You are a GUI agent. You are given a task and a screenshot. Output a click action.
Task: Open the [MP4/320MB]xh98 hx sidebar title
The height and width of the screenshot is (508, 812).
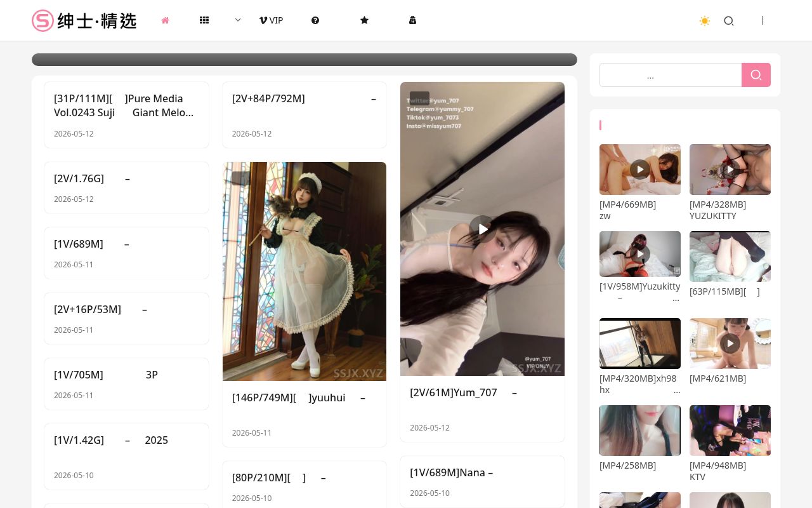click(640, 384)
